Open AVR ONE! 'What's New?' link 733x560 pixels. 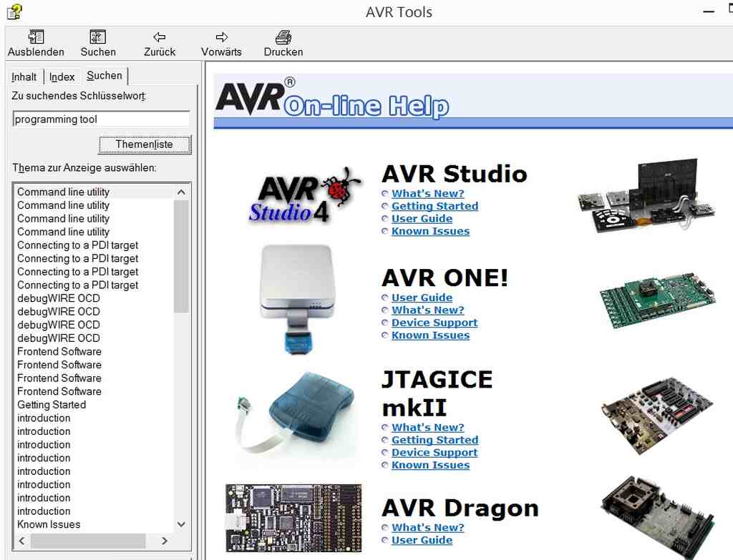point(428,310)
